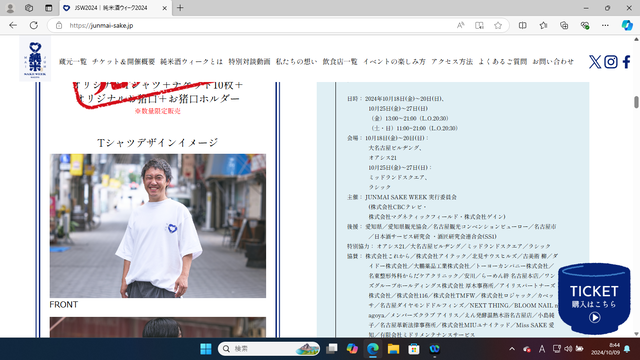
Task: Open 特別対談動画 menu item
Action: (249, 62)
